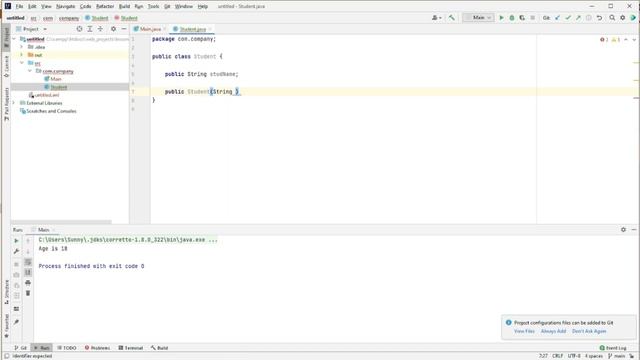Open the Problems tool window tab
640x360 pixels.
[97, 348]
